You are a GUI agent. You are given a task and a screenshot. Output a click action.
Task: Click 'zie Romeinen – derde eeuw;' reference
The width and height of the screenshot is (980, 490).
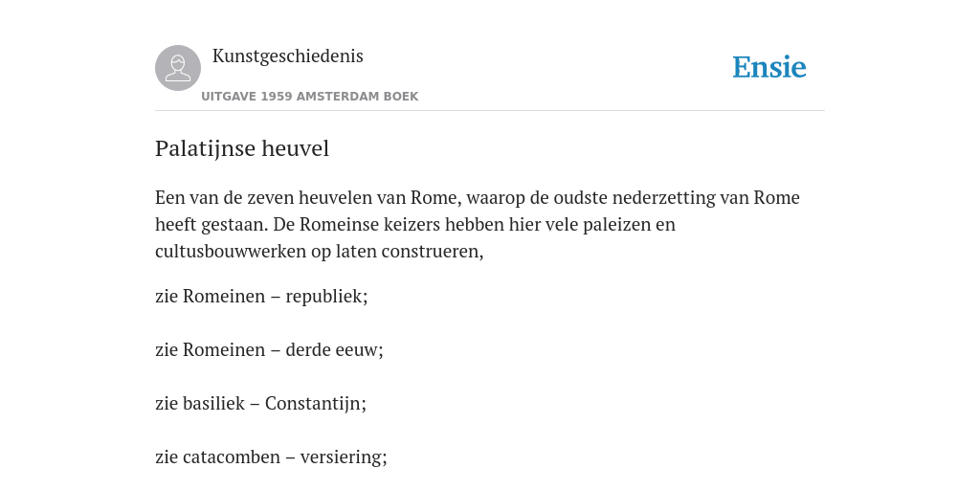click(x=269, y=349)
